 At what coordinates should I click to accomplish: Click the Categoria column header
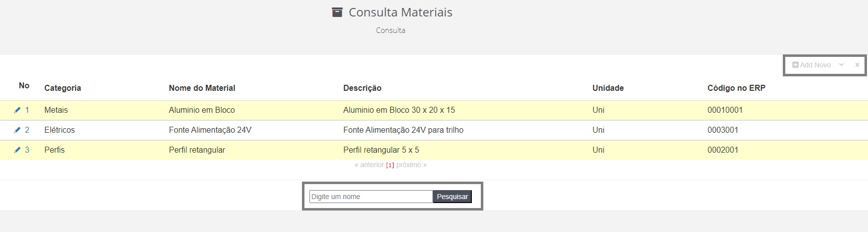click(x=62, y=88)
